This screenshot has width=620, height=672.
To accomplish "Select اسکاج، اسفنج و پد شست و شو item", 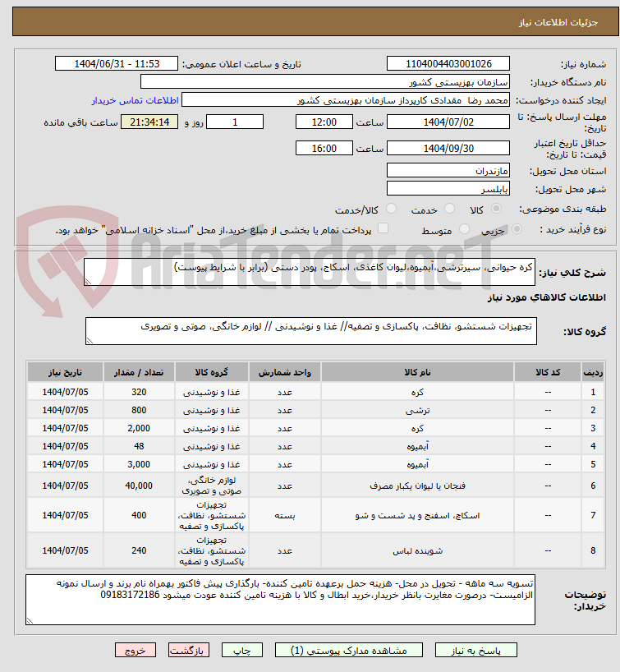I will click(417, 515).
